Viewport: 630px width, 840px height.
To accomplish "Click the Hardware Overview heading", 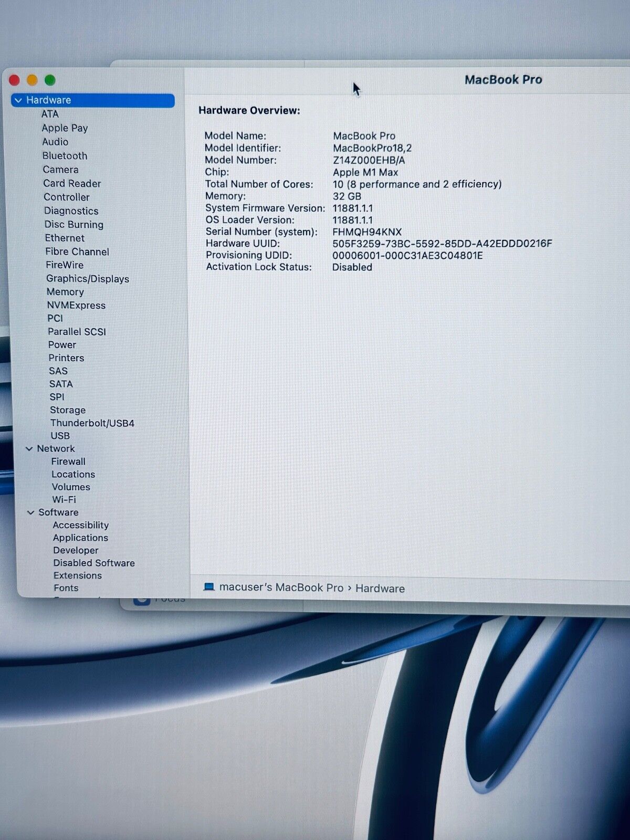I will tap(249, 111).
